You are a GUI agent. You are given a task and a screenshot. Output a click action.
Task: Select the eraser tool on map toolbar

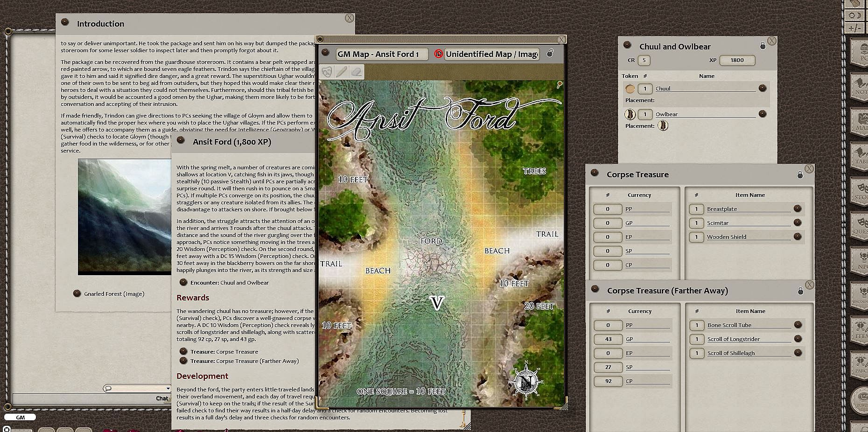[356, 72]
